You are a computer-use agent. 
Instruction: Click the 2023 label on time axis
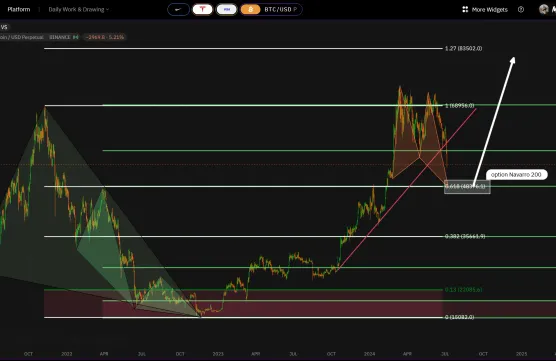(218, 354)
